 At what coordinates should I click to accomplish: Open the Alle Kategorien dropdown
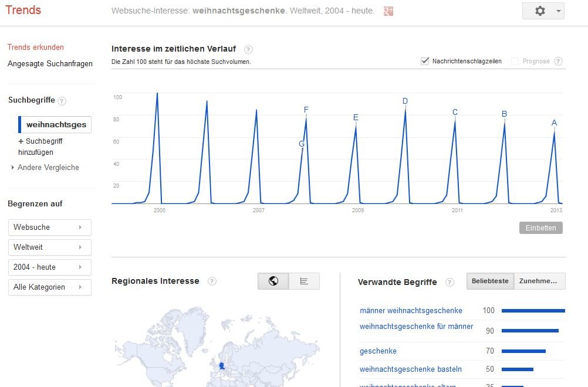[x=50, y=287]
